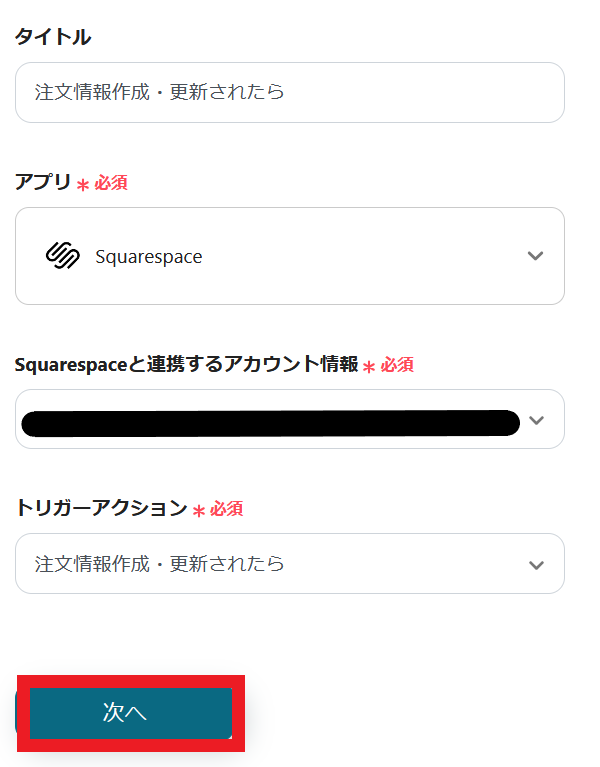600x767 pixels.
Task: Click the asterisk next to アカウント情報 label
Action: [369, 367]
